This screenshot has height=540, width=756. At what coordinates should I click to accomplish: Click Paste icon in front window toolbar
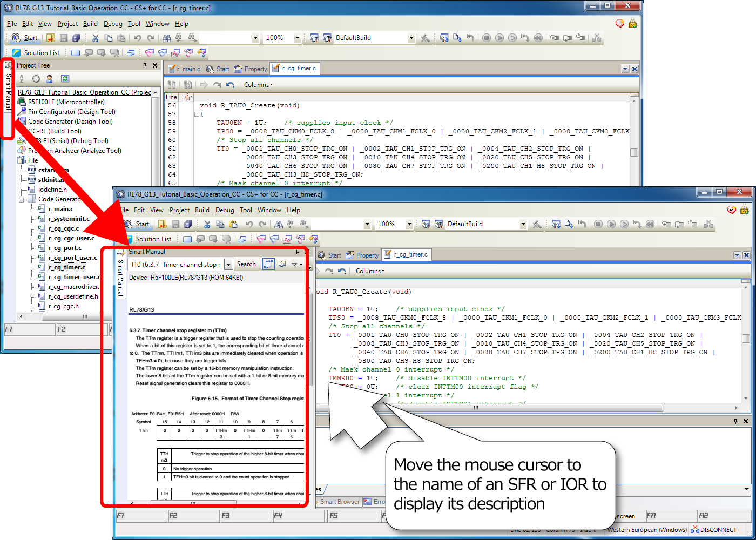233,224
